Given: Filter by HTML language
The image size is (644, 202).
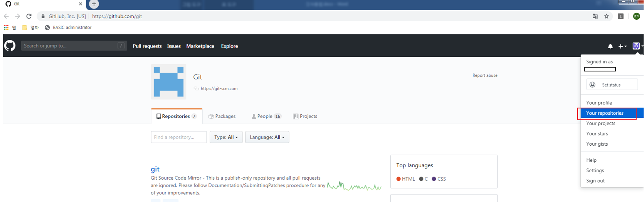Looking at the screenshot, I should [405, 179].
